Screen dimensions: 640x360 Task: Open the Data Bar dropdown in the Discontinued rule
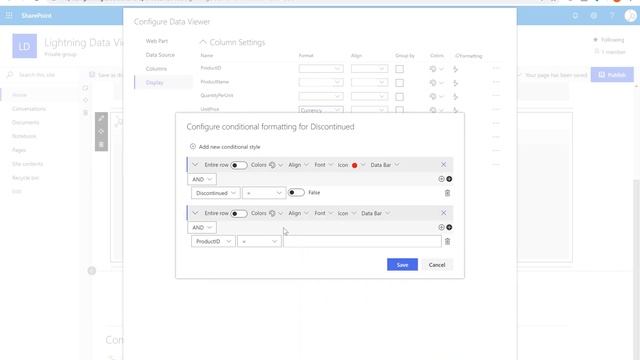point(384,165)
